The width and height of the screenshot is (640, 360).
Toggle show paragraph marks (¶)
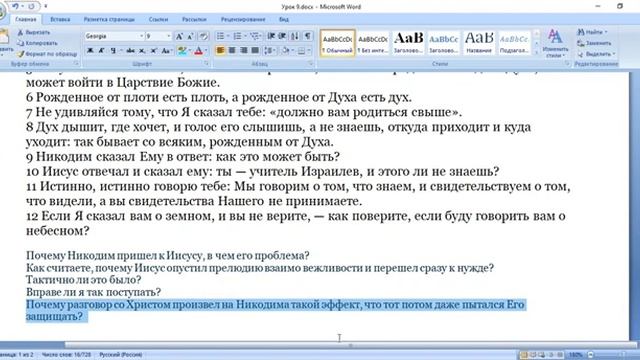coord(307,36)
